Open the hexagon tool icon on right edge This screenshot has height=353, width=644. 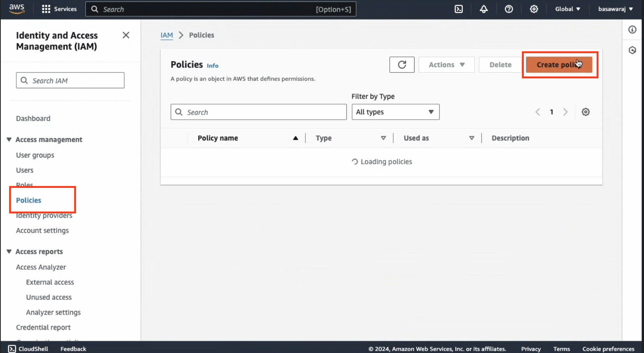[632, 50]
